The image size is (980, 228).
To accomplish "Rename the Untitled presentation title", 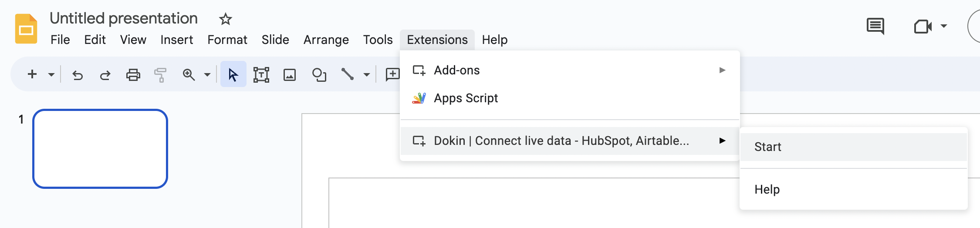I will click(x=124, y=18).
